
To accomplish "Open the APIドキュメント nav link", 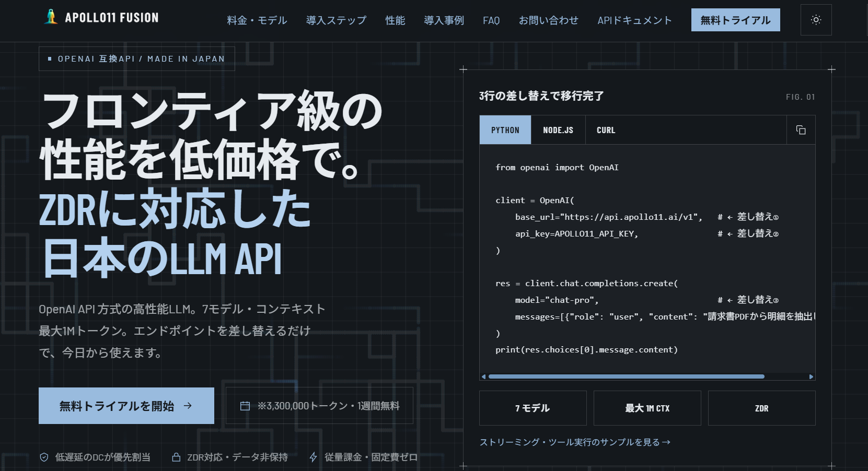I will point(634,20).
